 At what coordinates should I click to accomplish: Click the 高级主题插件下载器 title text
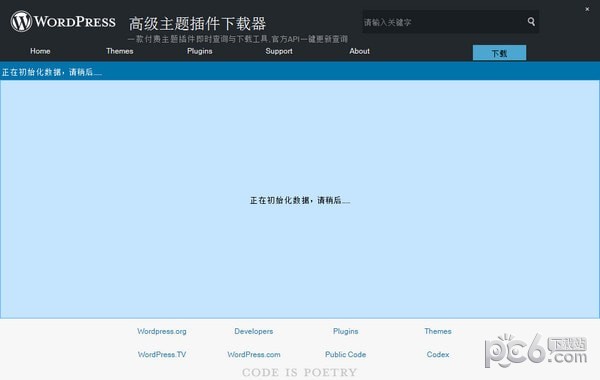click(197, 24)
